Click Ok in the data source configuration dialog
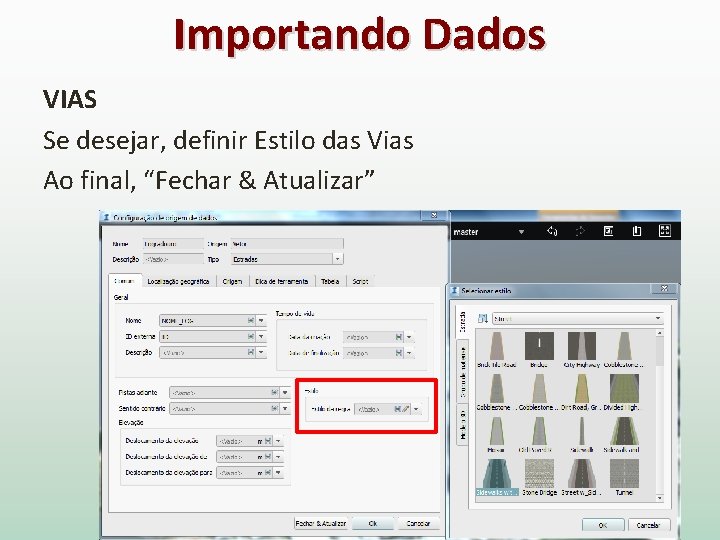The image size is (720, 540). [x=373, y=523]
